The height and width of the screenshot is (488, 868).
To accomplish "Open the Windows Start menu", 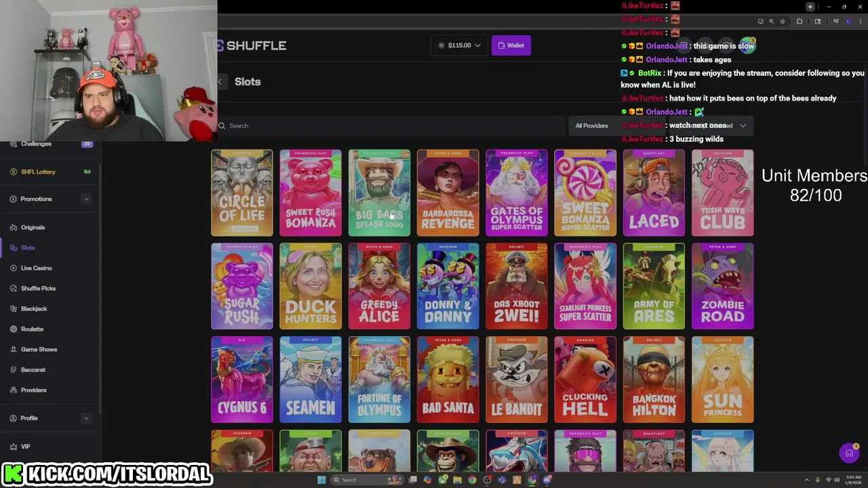I will tap(321, 480).
